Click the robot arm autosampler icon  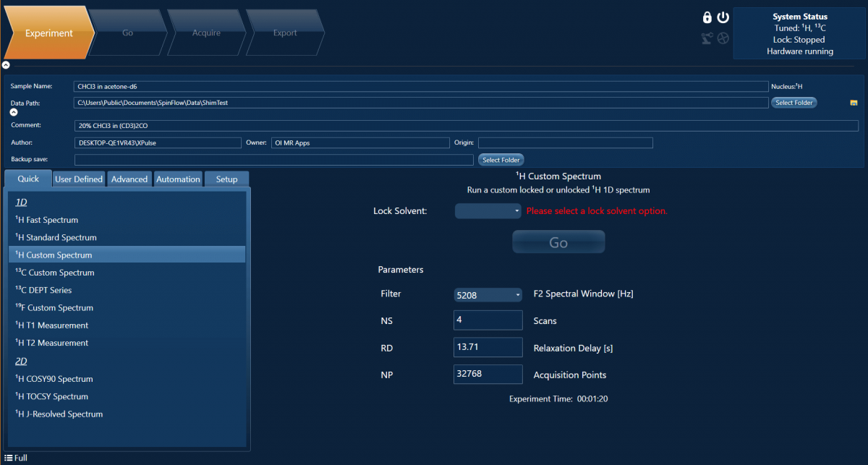click(x=707, y=38)
